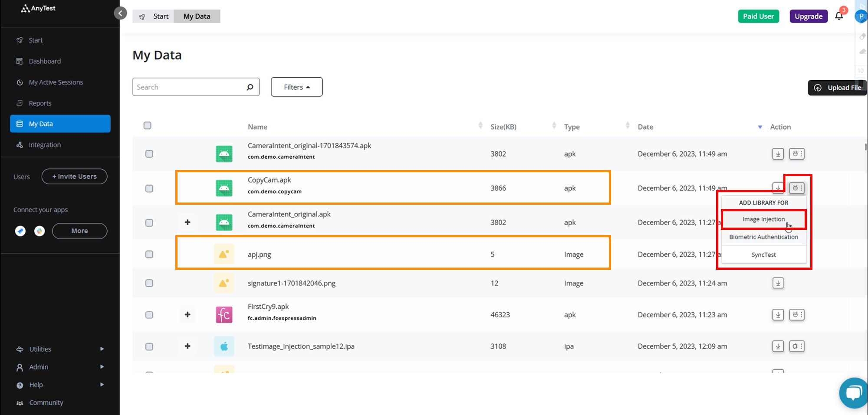Check the apj.png row checkbox

(149, 254)
